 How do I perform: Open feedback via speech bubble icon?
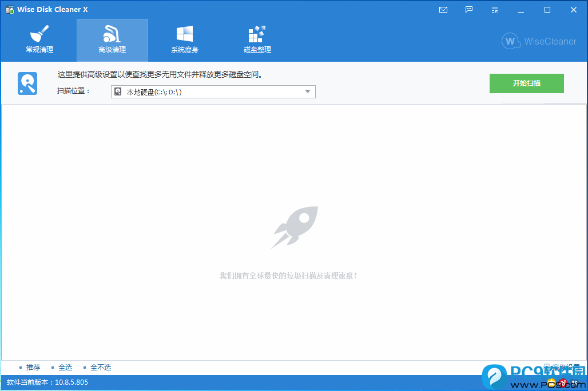click(x=469, y=10)
